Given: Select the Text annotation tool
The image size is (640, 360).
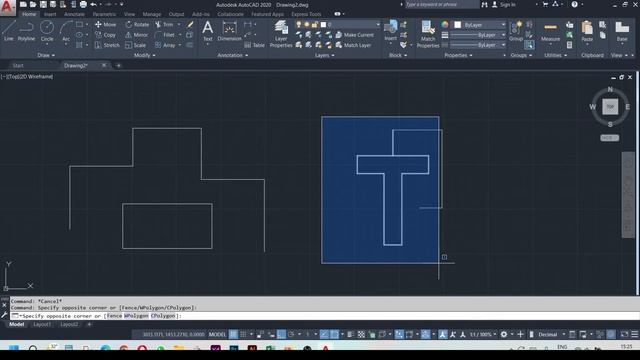Looking at the screenshot, I should point(207,31).
